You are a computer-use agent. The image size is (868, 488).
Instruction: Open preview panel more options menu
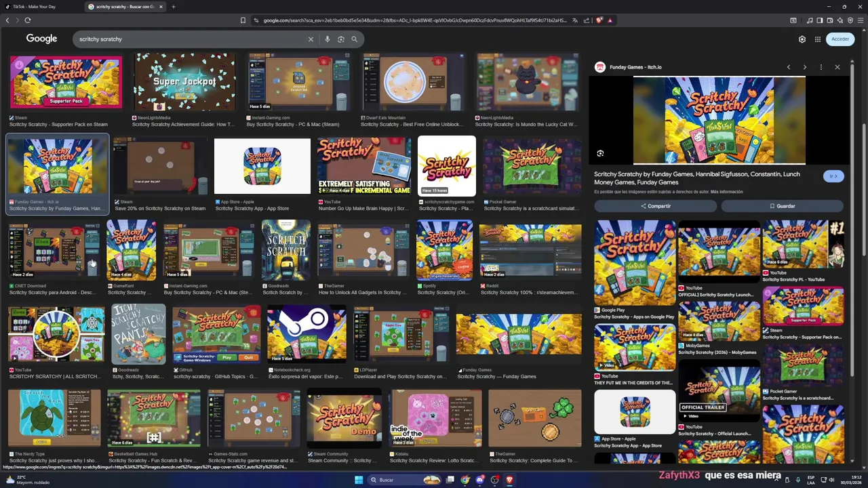(821, 67)
